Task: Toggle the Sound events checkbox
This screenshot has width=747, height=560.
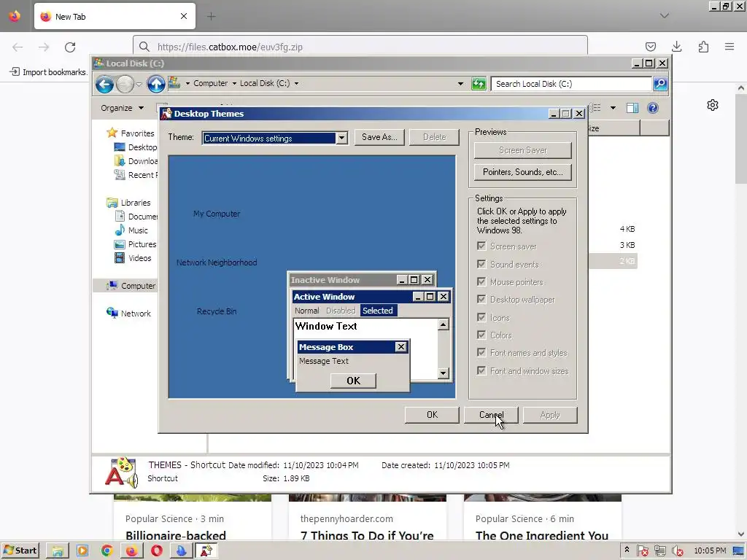Action: point(481,264)
